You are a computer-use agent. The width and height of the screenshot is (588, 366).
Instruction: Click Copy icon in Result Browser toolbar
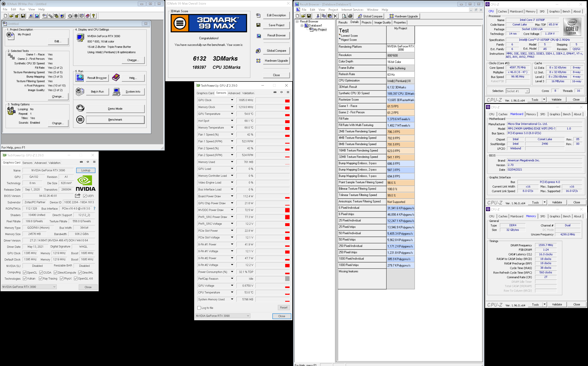pyautogui.click(x=324, y=16)
